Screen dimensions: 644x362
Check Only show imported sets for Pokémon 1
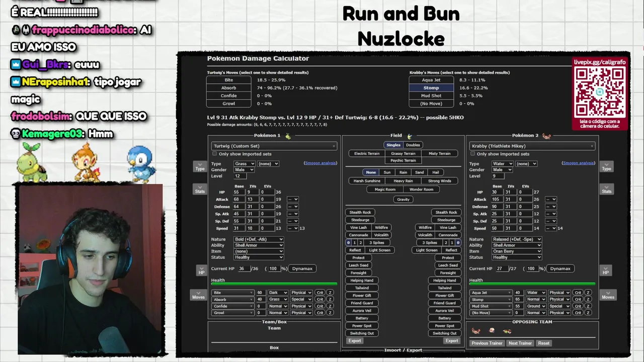click(x=214, y=154)
